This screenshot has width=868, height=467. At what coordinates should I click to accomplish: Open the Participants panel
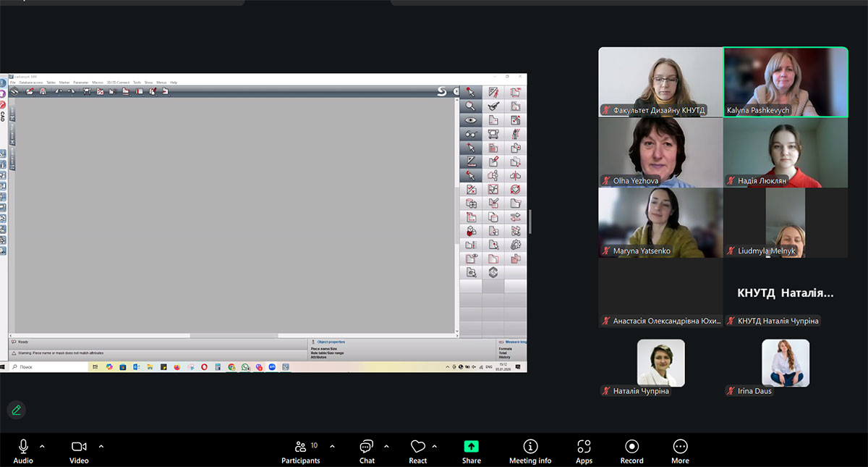301,450
